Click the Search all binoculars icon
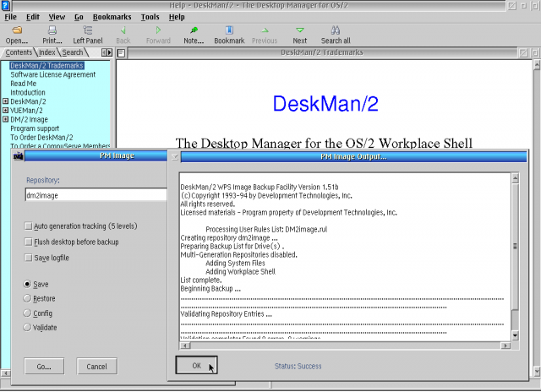Viewport: 541px width, 392px height. click(x=336, y=30)
